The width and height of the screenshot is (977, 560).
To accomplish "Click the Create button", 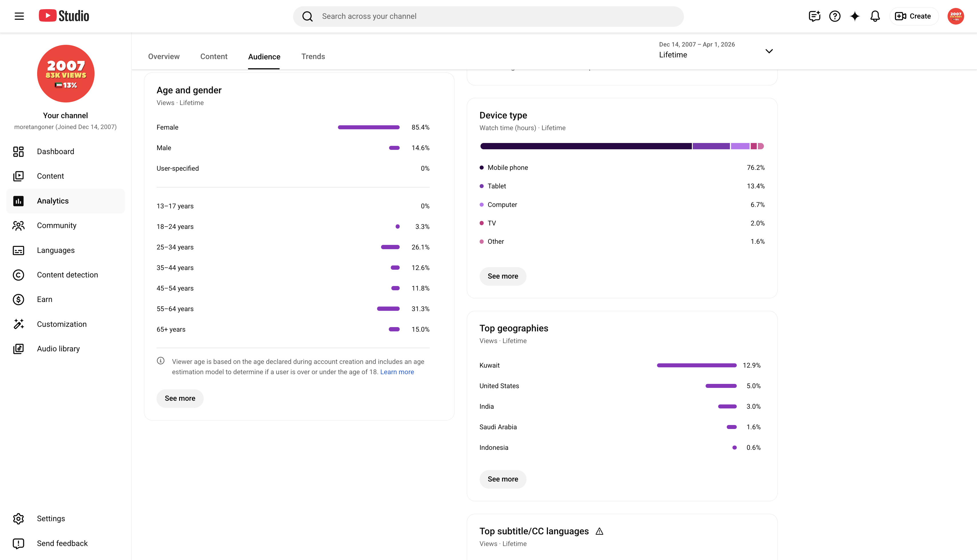I will coord(914,16).
